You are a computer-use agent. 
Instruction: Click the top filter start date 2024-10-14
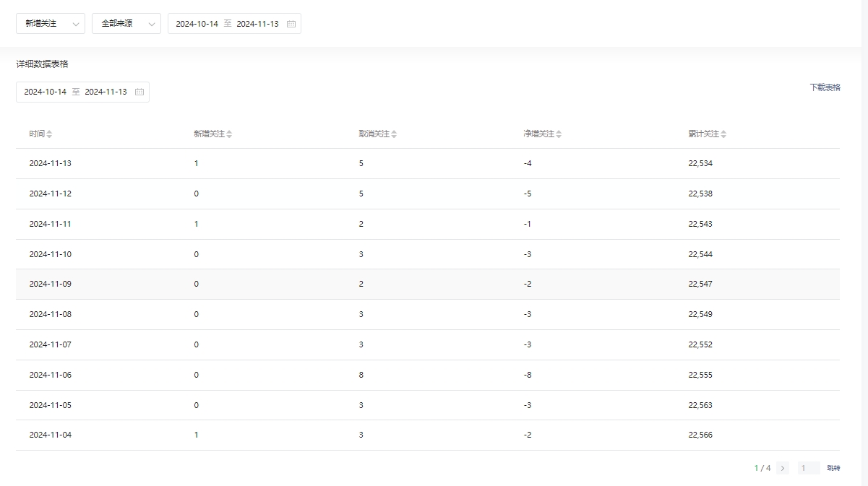point(197,24)
